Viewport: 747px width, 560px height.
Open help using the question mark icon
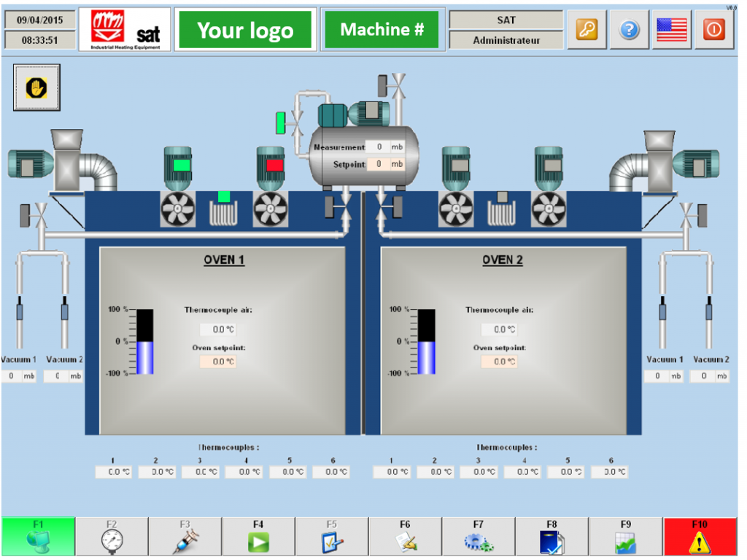629,29
